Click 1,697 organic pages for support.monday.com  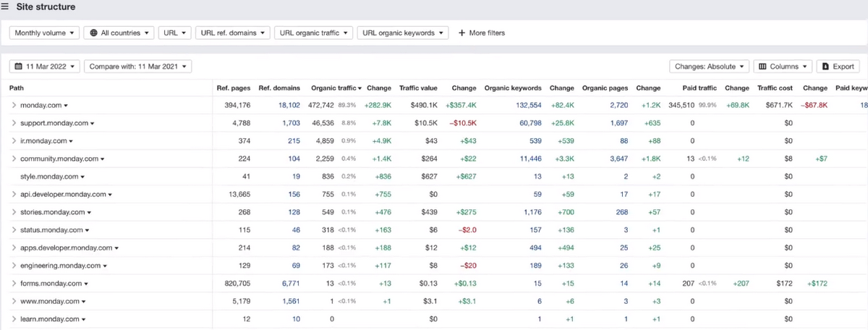point(618,123)
